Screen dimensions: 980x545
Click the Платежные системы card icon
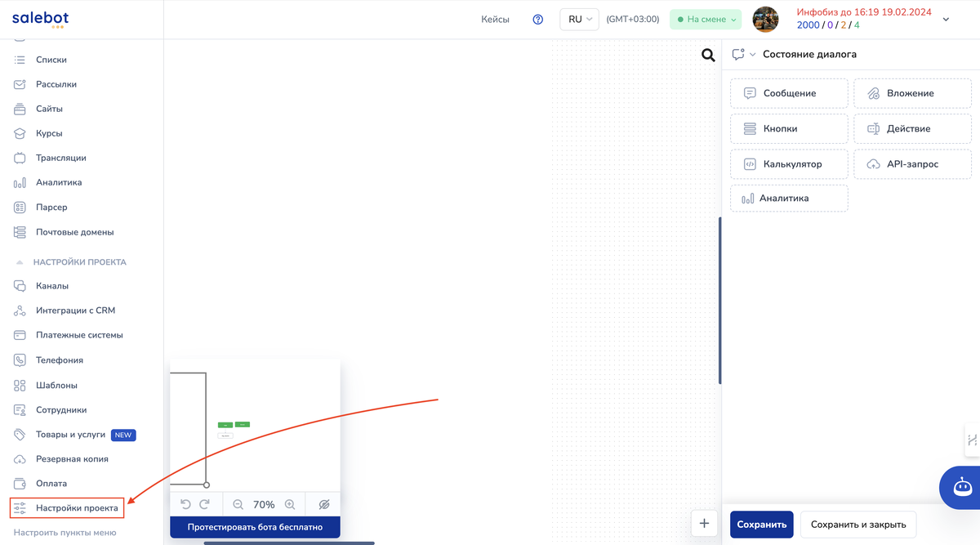coord(20,335)
